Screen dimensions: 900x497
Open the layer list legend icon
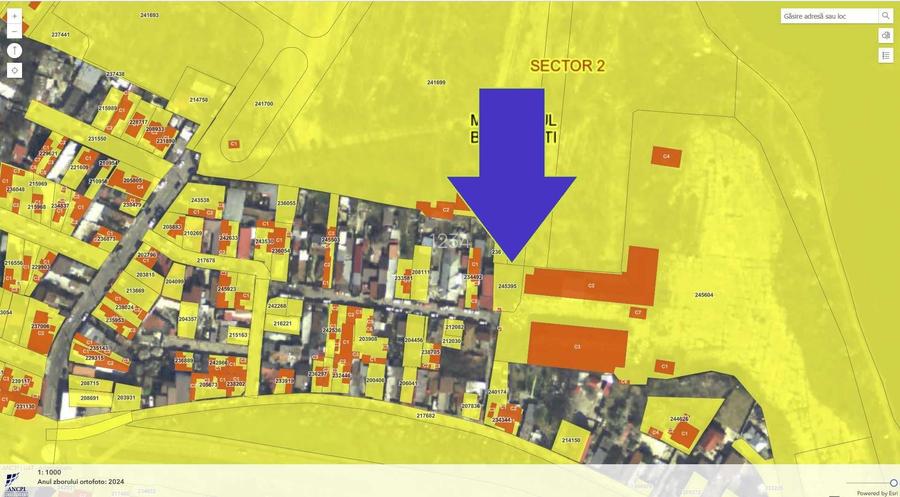(x=886, y=56)
